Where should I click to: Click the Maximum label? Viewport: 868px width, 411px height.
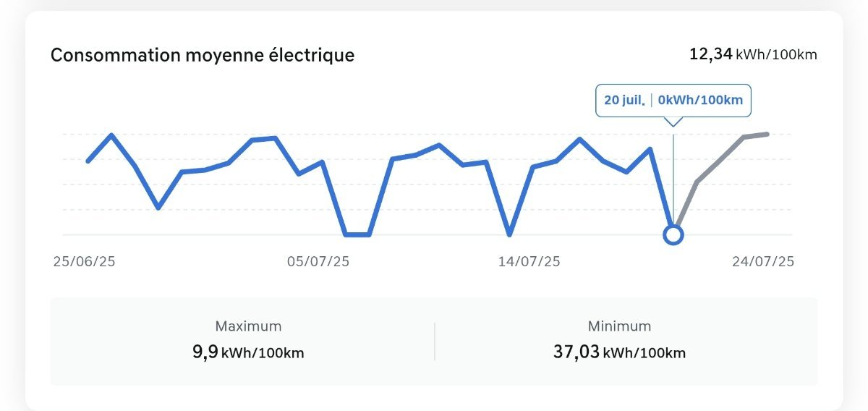tap(248, 326)
